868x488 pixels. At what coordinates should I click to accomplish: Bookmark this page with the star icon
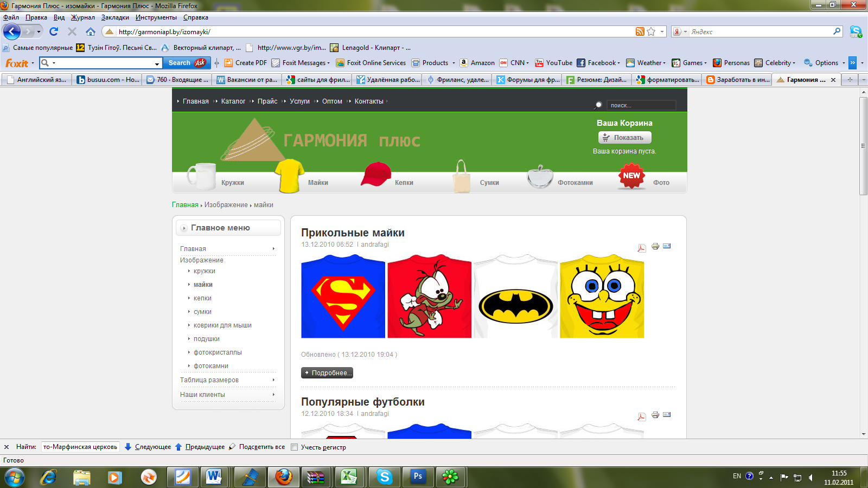(651, 31)
